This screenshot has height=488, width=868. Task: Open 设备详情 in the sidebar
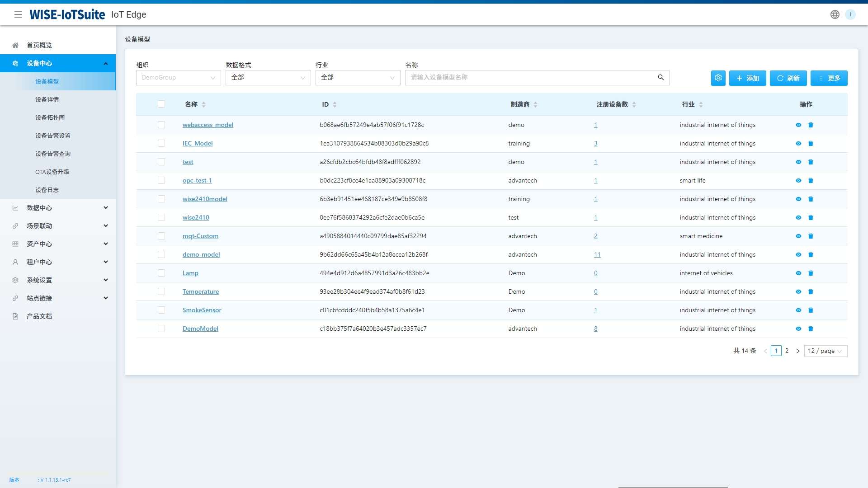point(47,99)
